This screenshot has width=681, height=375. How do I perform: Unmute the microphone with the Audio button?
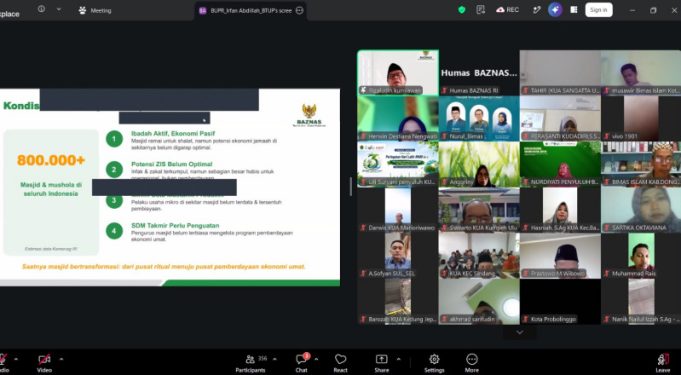(x=3, y=363)
